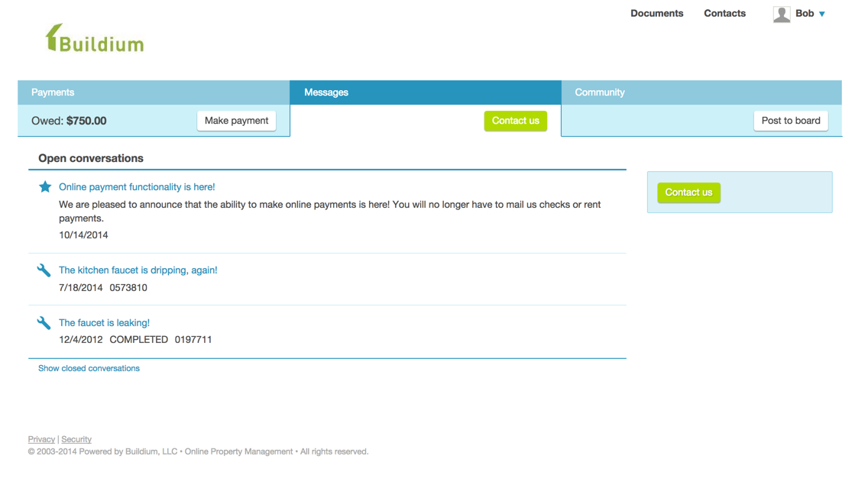The height and width of the screenshot is (482, 868).
Task: Click Contact us under the Messages tab
Action: (515, 121)
